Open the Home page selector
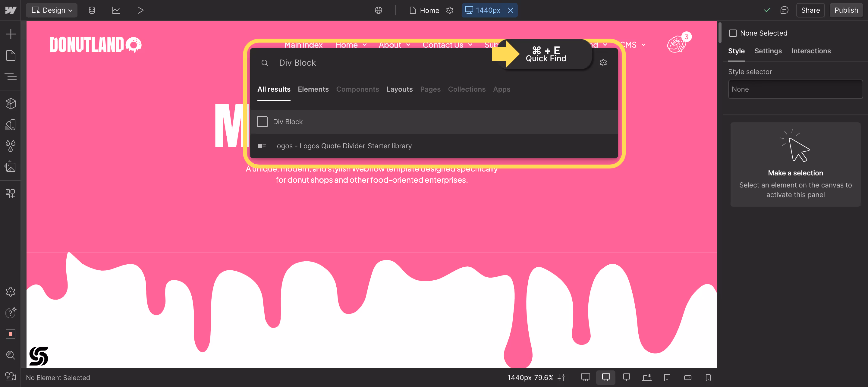 point(424,10)
